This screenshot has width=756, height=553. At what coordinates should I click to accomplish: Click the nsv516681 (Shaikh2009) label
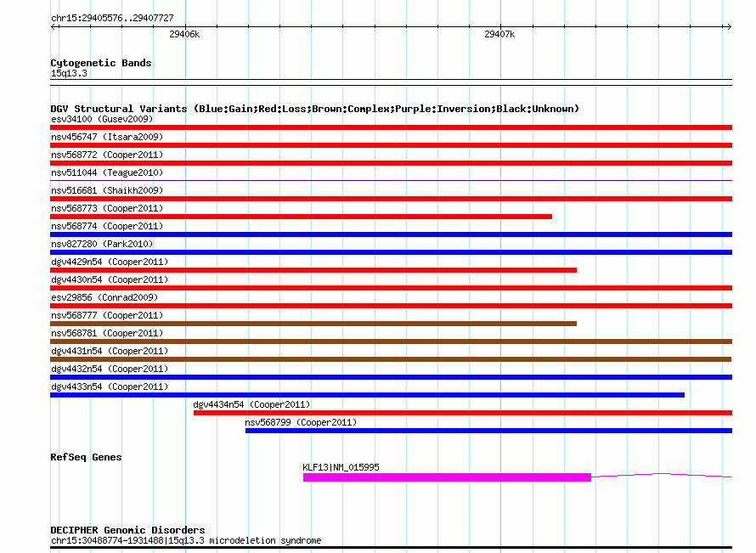pos(107,190)
